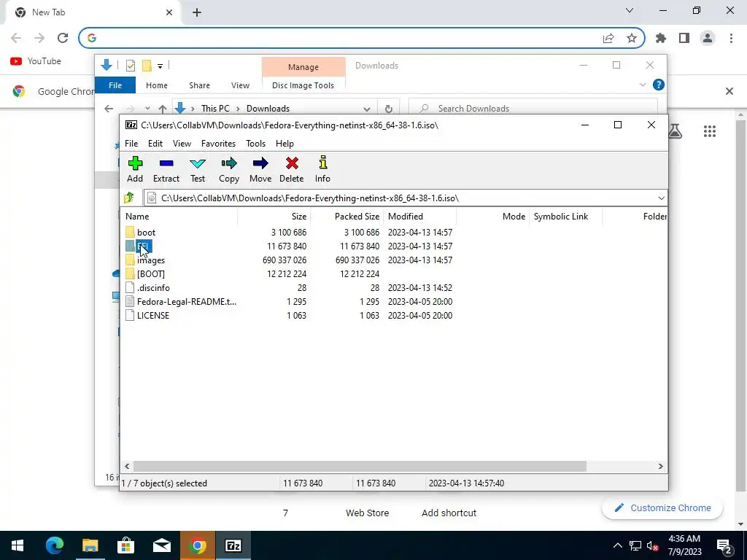Open 7-Zip Tools menu
The height and width of the screenshot is (560, 747).
[256, 144]
